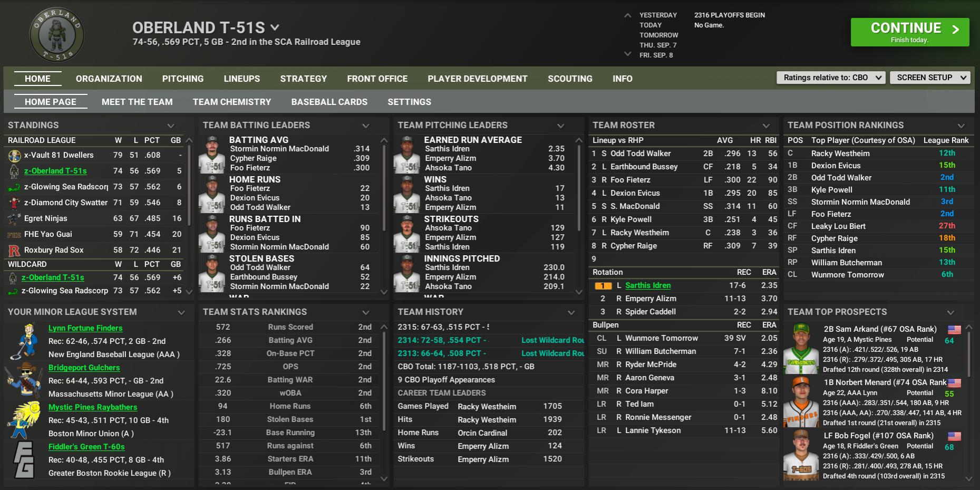Viewport: 980px width, 490px height.
Task: Click the Egret Ninjas team icon
Action: pyautogui.click(x=14, y=219)
